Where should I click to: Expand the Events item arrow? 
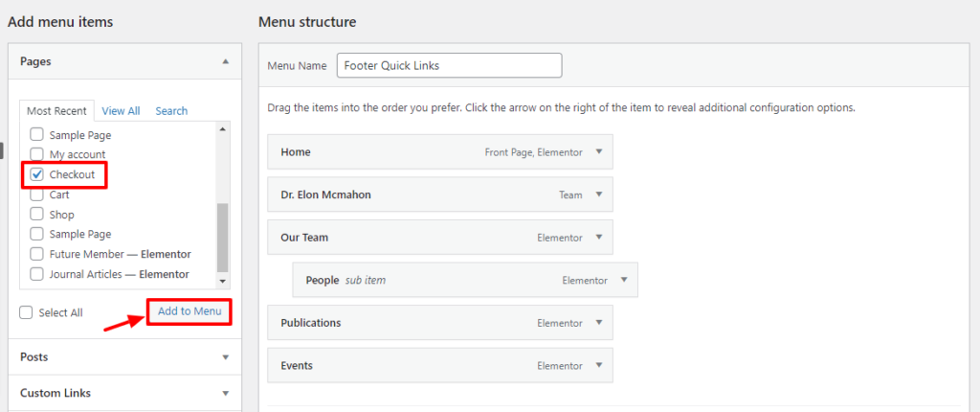click(598, 365)
